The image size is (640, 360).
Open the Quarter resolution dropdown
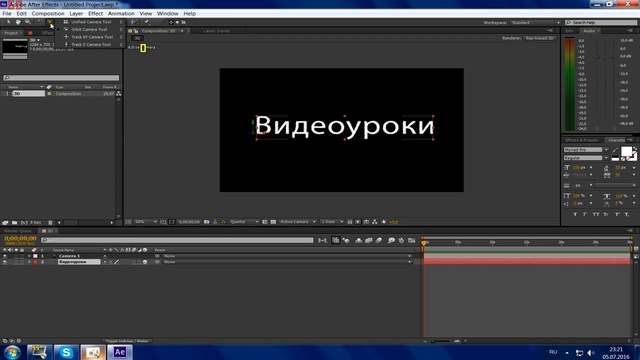[244, 222]
